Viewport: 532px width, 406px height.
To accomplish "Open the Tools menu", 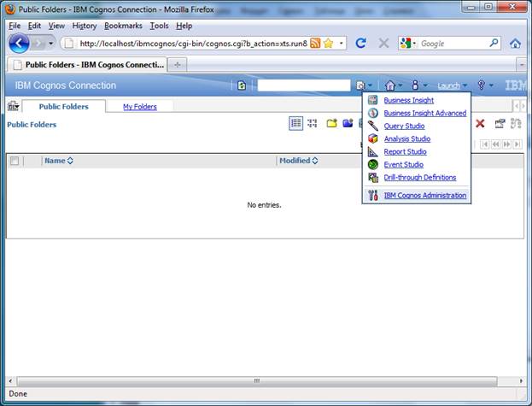I will [159, 26].
